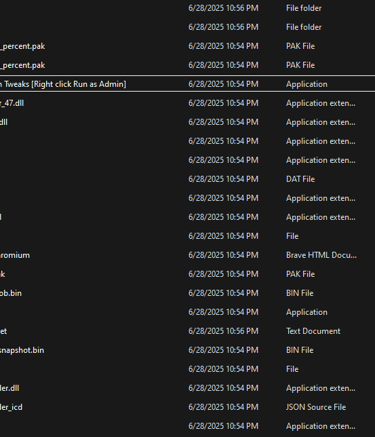Click 'Application exten...' type in the _47.dll row
The height and width of the screenshot is (437, 375).
320,103
